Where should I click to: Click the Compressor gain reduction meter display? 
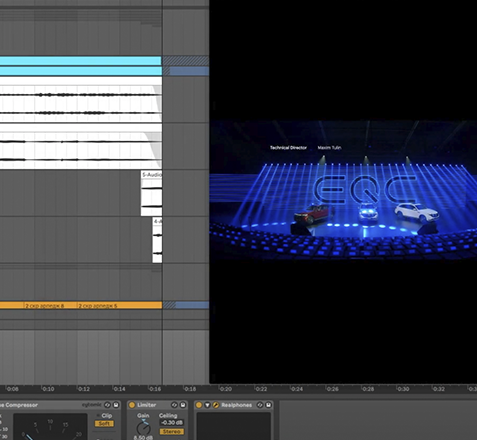[50, 427]
